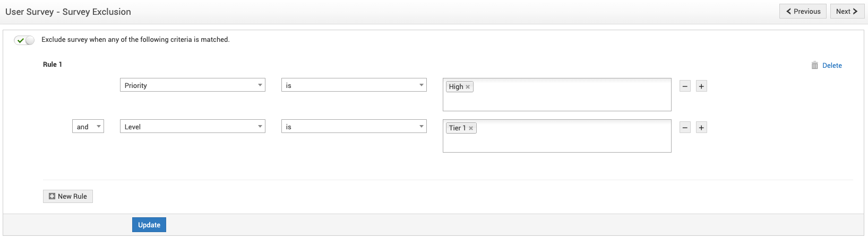Click the plus icon on the Priority row
Image resolution: width=868 pixels, height=239 pixels.
[701, 86]
